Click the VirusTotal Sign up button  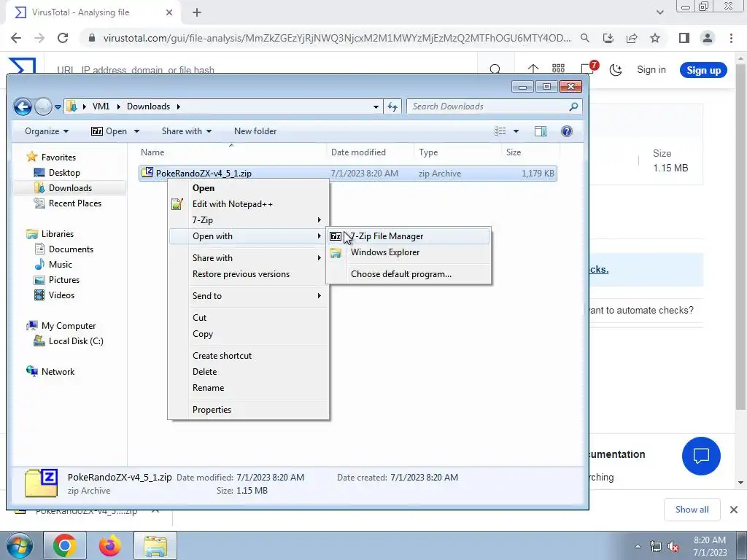tap(703, 70)
